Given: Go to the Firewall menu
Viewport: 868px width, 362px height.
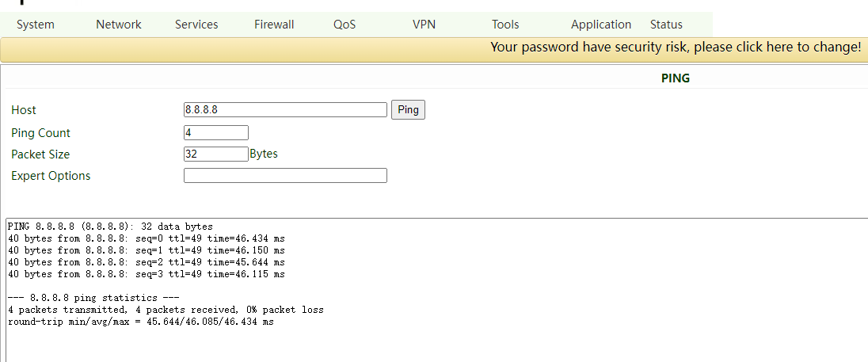Looking at the screenshot, I should point(274,25).
